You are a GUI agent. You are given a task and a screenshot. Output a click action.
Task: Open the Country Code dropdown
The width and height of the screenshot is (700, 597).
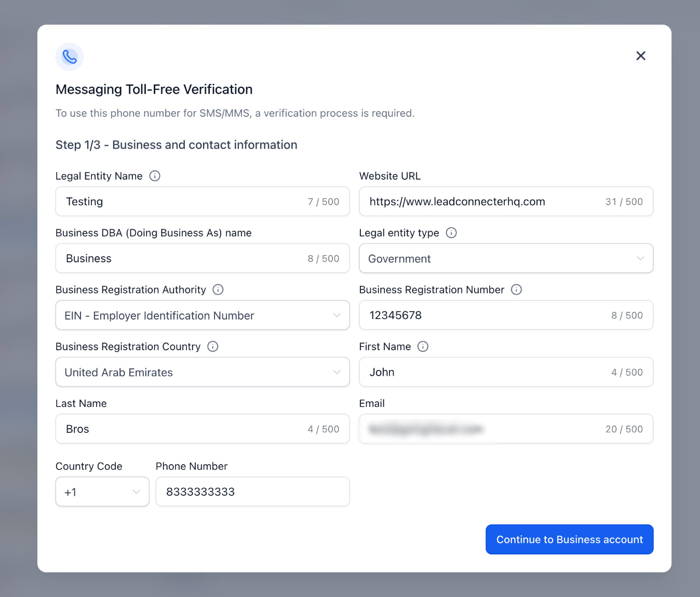[102, 492]
